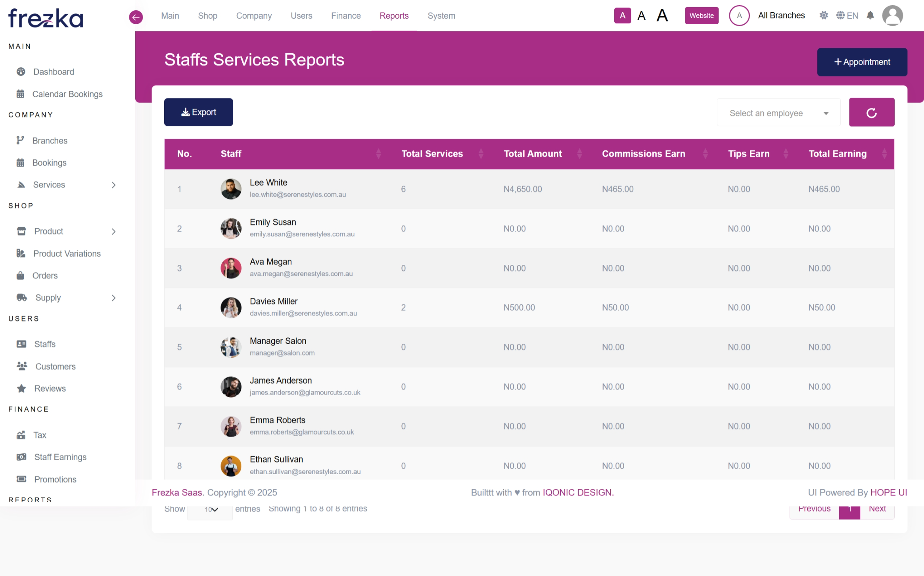Select the largest font size A

pos(662,15)
